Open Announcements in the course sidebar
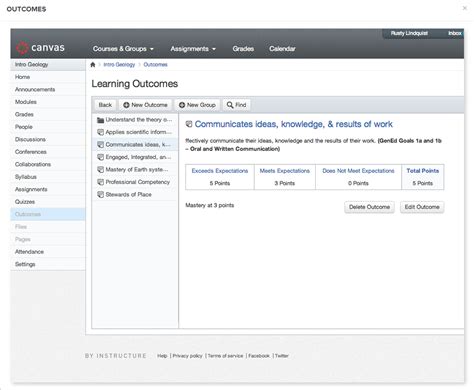The image size is (474, 390). pyautogui.click(x=48, y=89)
